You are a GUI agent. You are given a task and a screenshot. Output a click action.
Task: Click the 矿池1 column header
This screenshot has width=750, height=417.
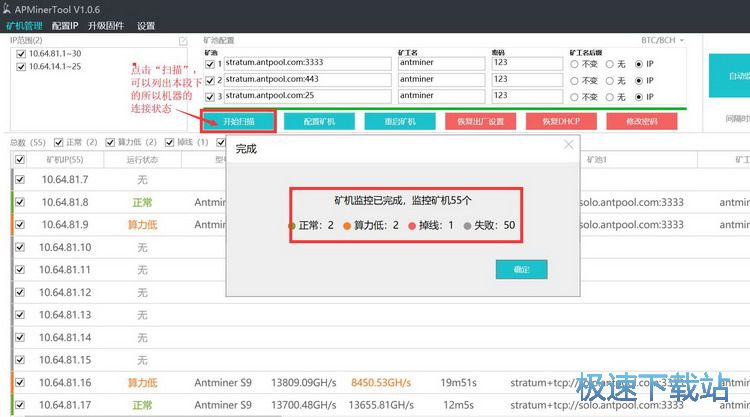coord(597,159)
